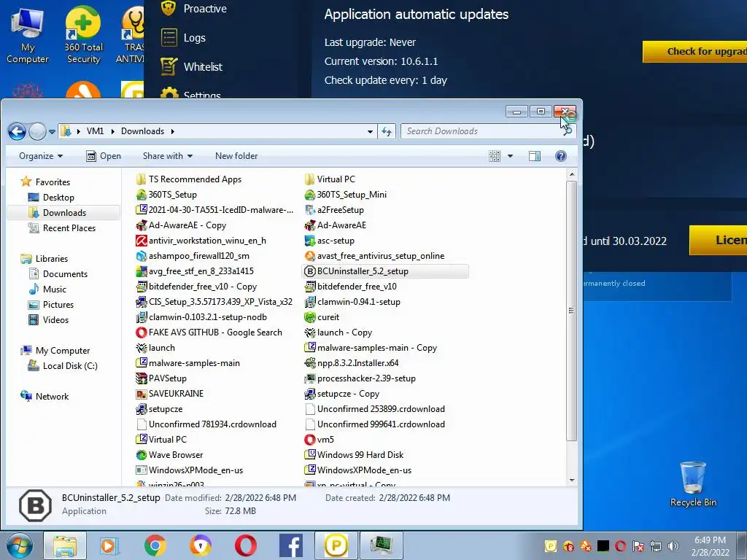Click Check for upgrade button

point(694,52)
